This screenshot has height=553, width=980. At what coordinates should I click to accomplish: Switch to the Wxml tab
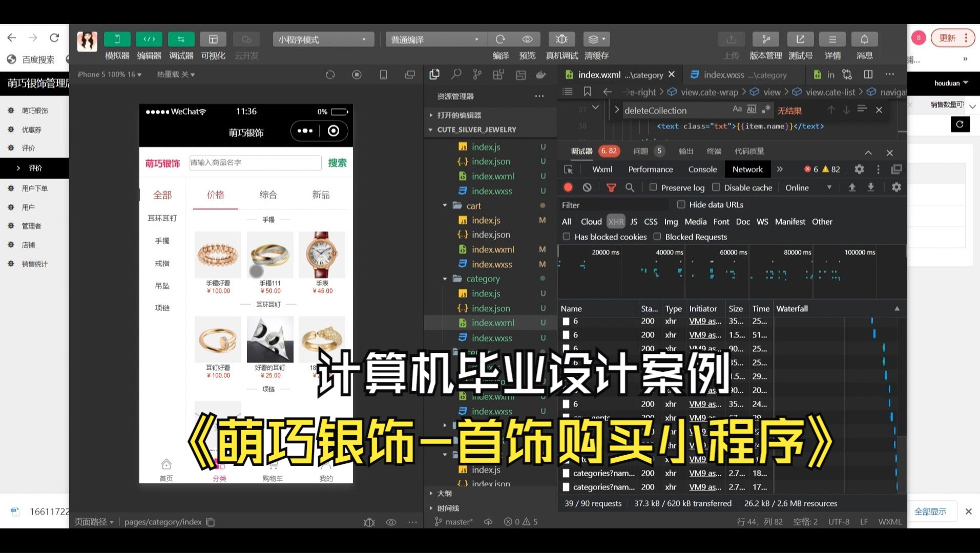(602, 169)
